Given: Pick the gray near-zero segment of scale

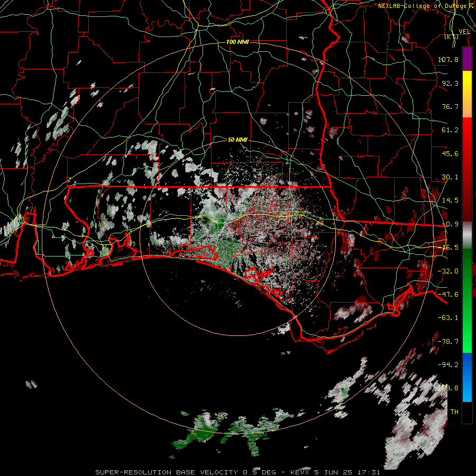Looking at the screenshot, I should [x=467, y=235].
